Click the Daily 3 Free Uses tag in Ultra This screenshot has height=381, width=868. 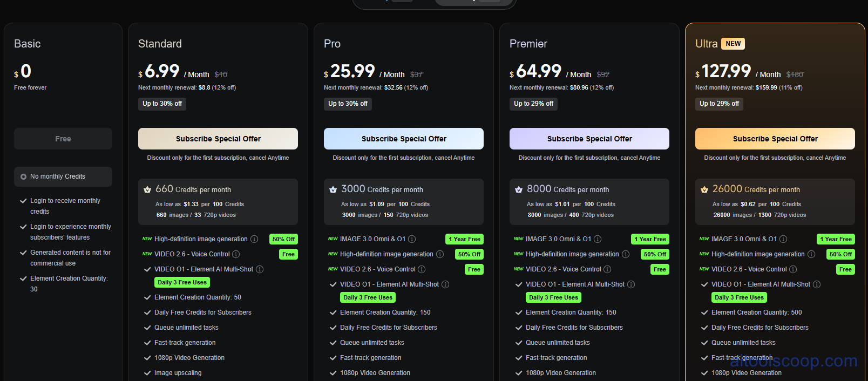coord(738,297)
